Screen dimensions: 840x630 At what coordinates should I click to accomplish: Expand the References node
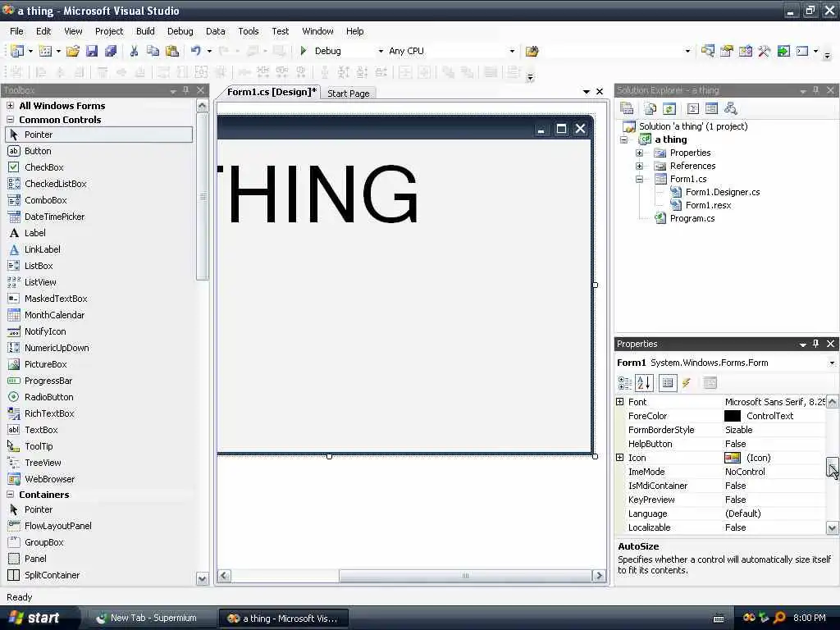(639, 166)
